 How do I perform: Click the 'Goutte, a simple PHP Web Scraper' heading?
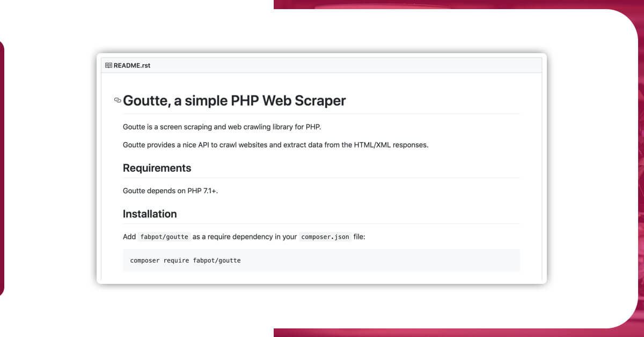tap(235, 100)
